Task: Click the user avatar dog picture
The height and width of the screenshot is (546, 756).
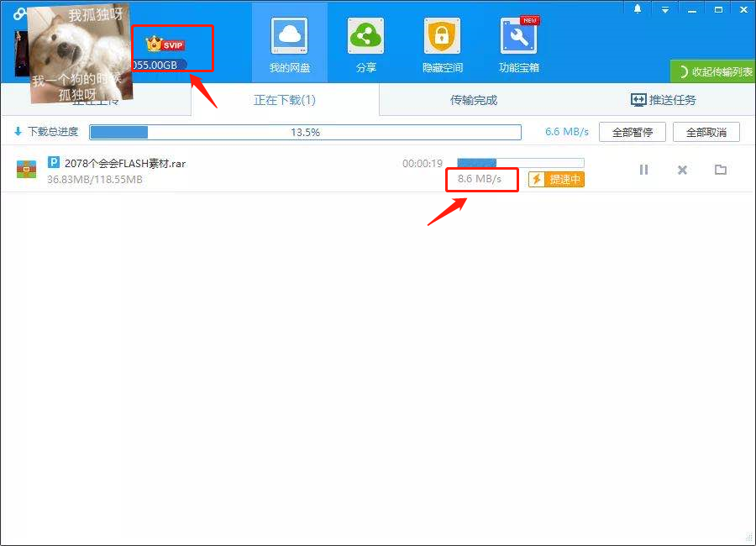Action: point(80,53)
